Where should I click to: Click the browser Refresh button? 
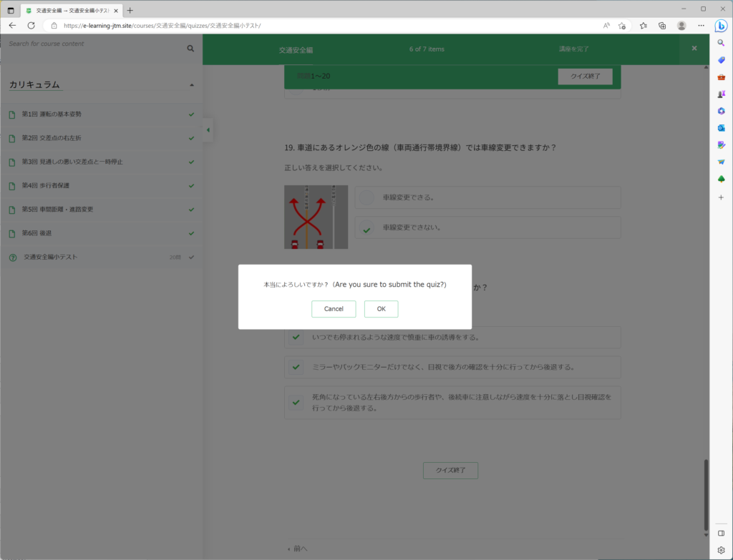point(31,25)
